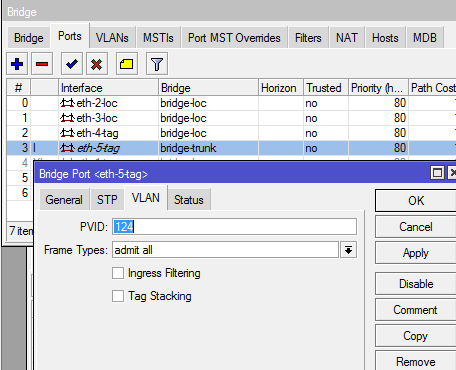Sort by the Interface column header
Screen dimensions: 456x370
click(x=108, y=88)
